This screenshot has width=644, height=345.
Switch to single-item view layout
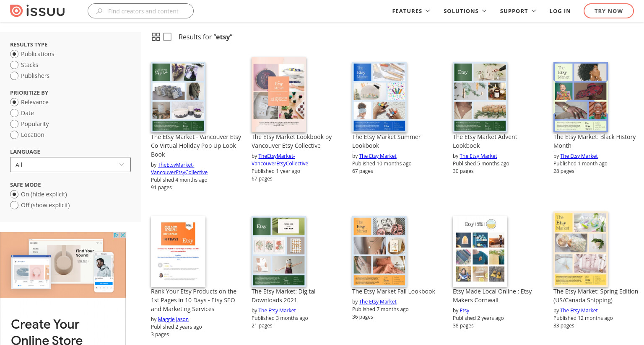(x=167, y=37)
